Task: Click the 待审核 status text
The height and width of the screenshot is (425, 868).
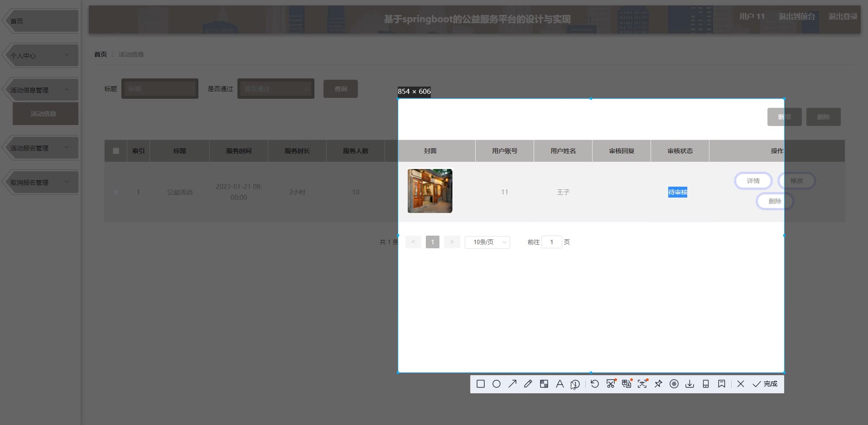Action: tap(678, 192)
